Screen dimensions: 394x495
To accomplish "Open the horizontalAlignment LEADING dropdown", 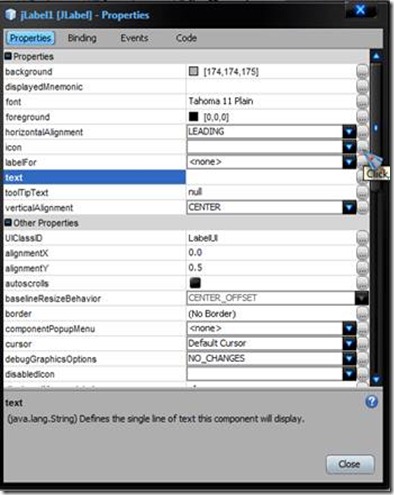I will pos(349,132).
